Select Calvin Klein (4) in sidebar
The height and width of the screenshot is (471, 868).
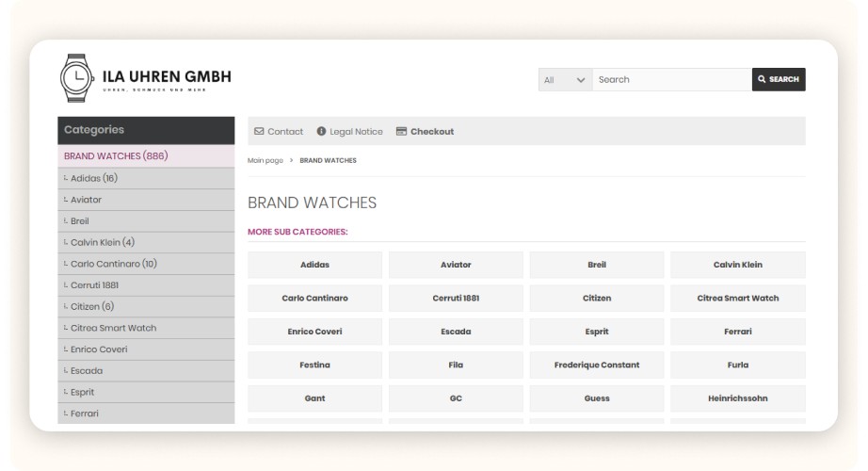point(146,242)
